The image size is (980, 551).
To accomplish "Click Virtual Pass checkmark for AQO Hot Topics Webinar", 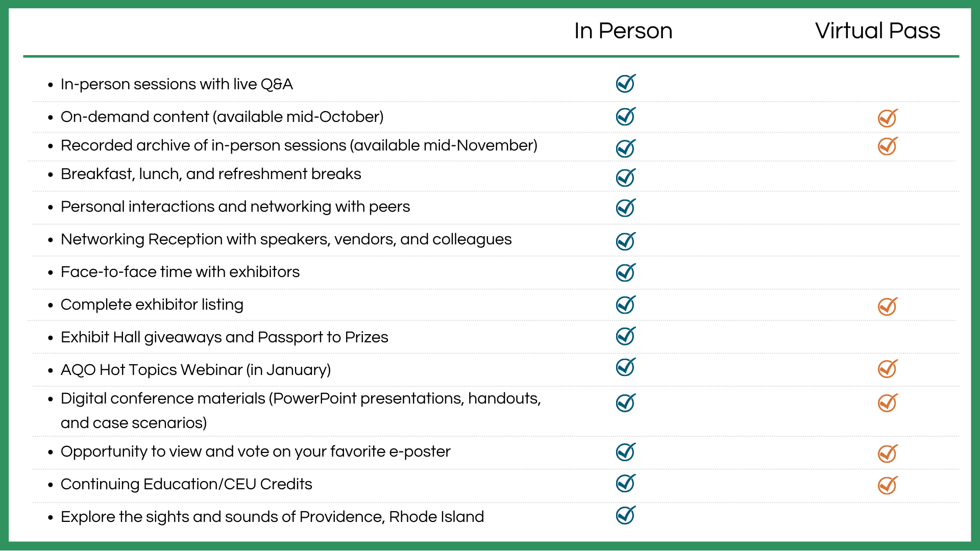I will click(x=887, y=369).
